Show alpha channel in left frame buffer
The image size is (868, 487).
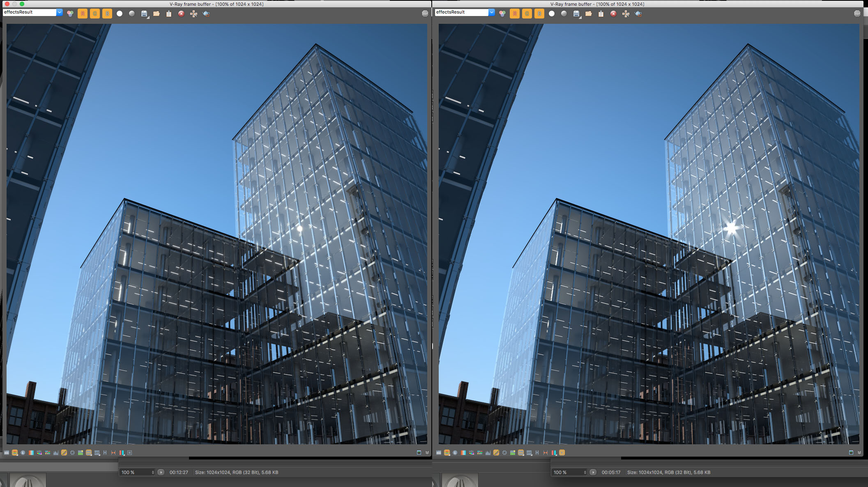tap(120, 14)
